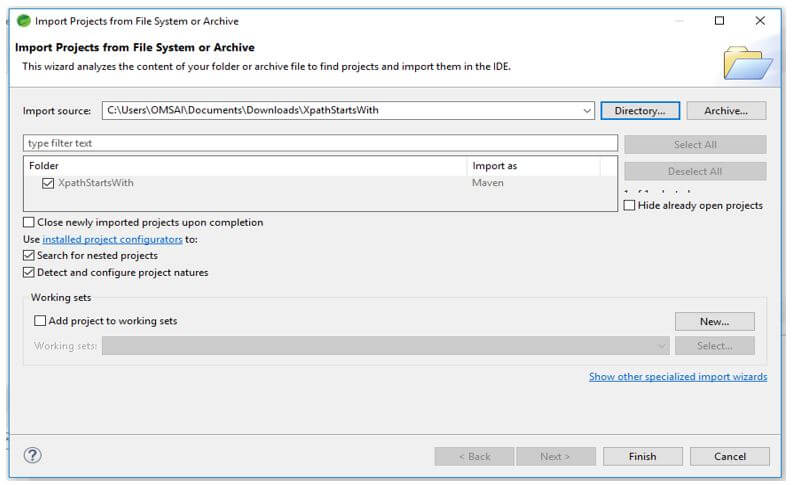Viewport: 800px width, 485px height.
Task: Click the help question mark icon
Action: [33, 455]
